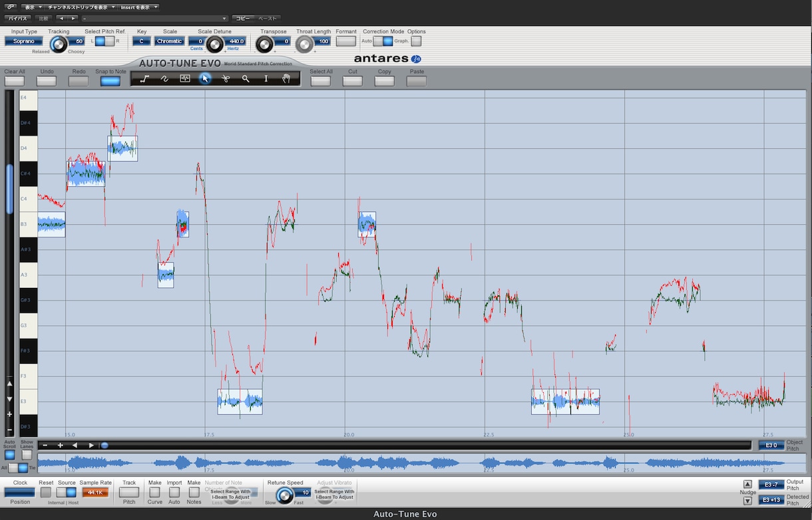Viewport: 812px width, 520px height.
Task: Click the Undo button
Action: point(47,81)
